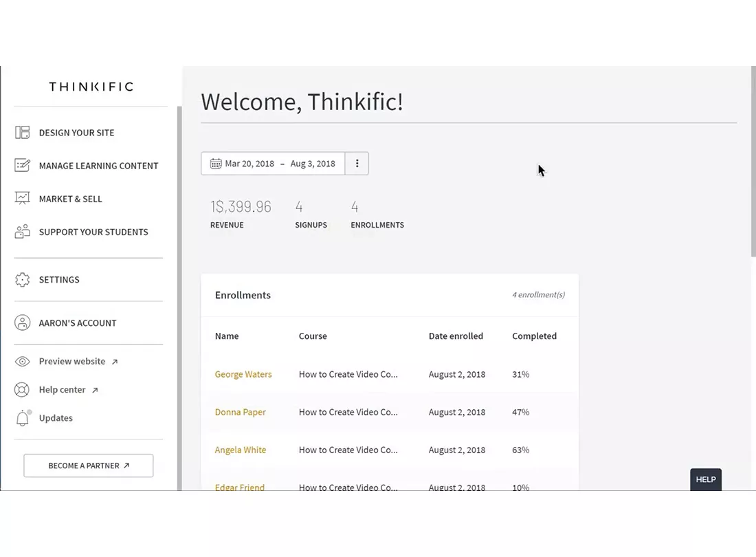Click the Market & Sell chart icon
The image size is (756, 557).
pyautogui.click(x=22, y=198)
